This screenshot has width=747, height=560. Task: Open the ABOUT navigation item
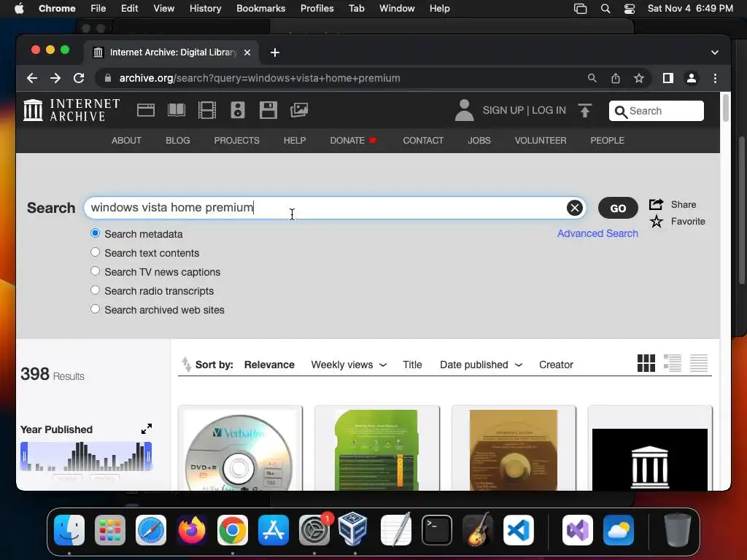(126, 141)
